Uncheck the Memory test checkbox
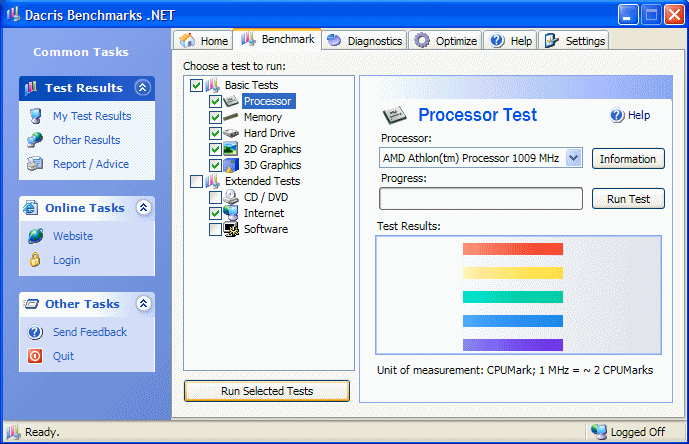The height and width of the screenshot is (444, 689). pos(215,117)
